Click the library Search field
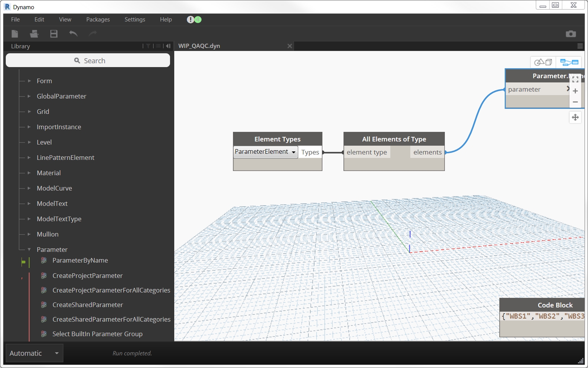The width and height of the screenshot is (588, 368). point(88,60)
